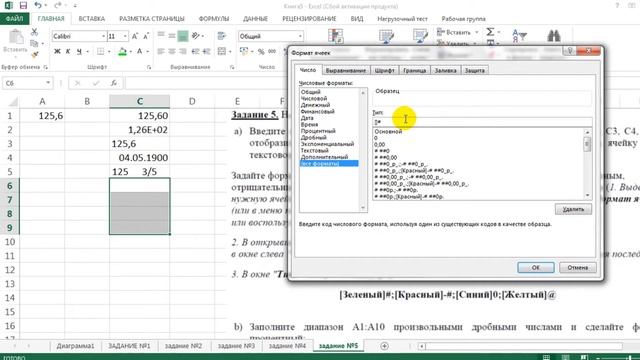Viewport: 640px width, 360px height.
Task: Open the ФАЙЛ menu
Action: point(14,19)
